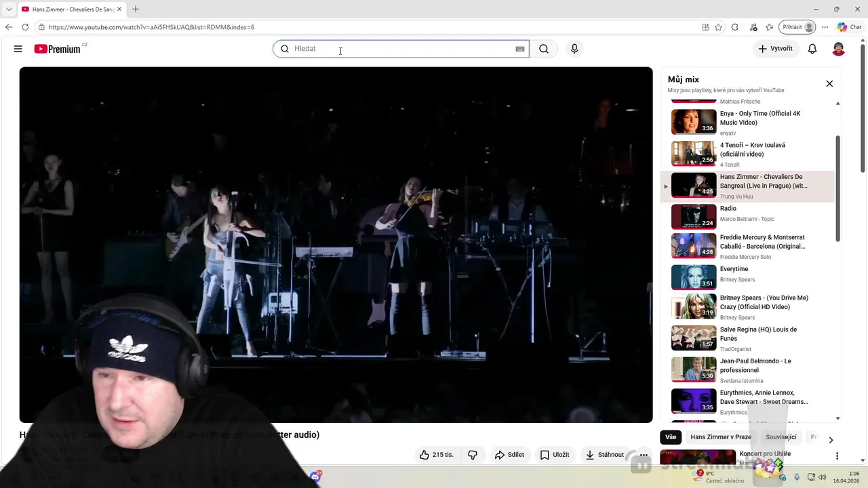Select the Vše filter chip
Viewport: 868px width, 488px height.
(671, 437)
